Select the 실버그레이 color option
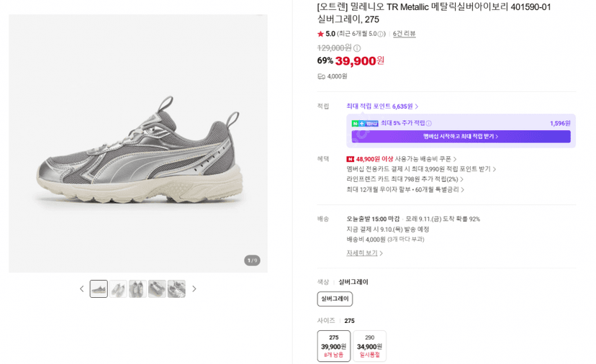The height and width of the screenshot is (364, 596). tap(335, 299)
